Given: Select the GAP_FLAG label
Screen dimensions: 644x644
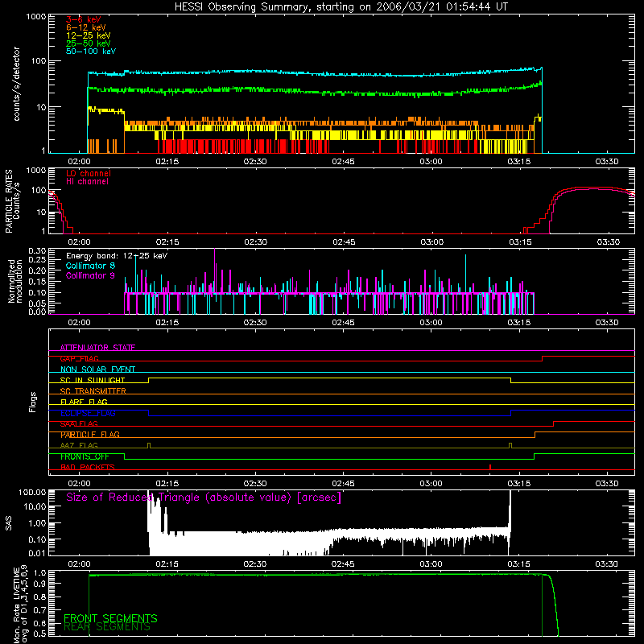Looking at the screenshot, I should tap(80, 358).
